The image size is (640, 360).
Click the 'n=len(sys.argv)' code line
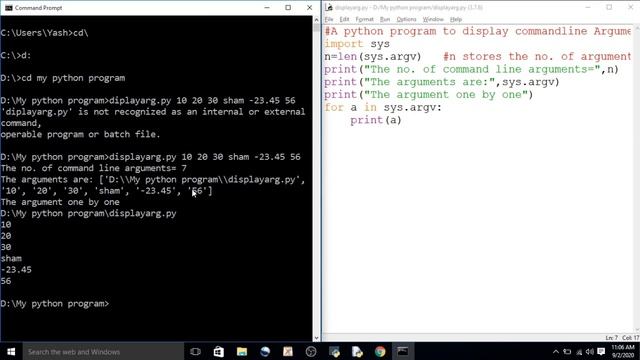click(x=373, y=56)
